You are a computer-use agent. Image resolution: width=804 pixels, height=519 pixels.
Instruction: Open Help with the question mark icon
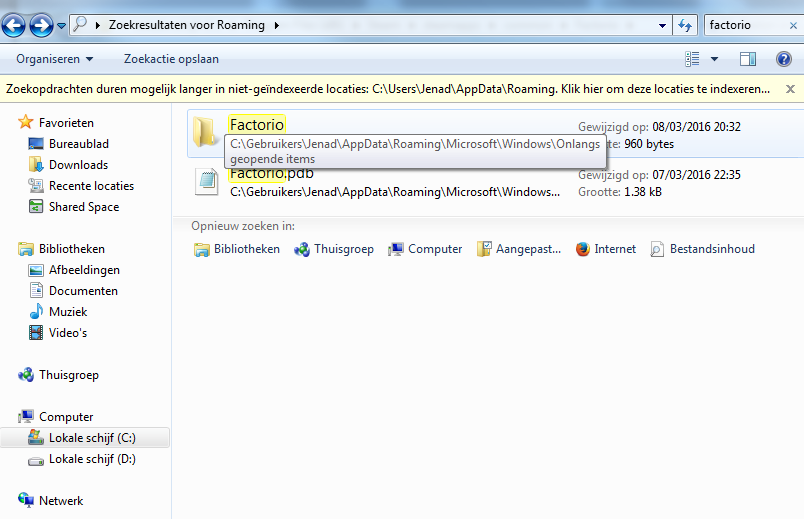tap(783, 59)
